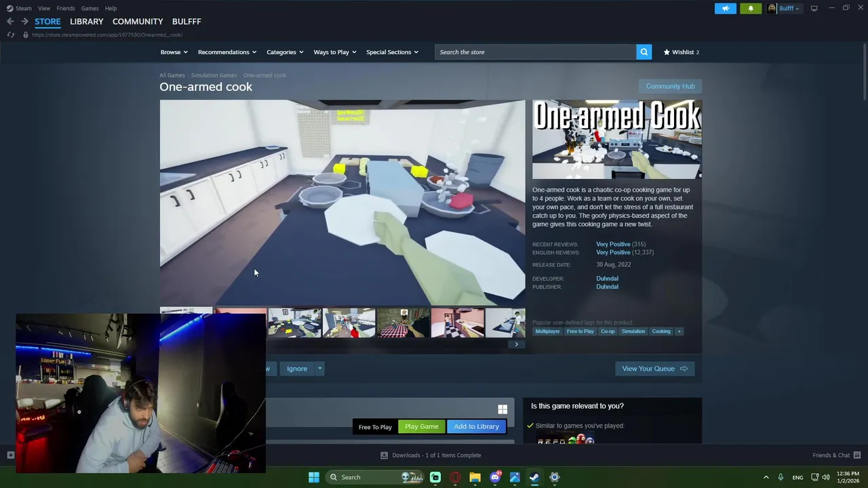Open the BULFFF profile tab
This screenshot has height=488, width=868.
click(186, 22)
